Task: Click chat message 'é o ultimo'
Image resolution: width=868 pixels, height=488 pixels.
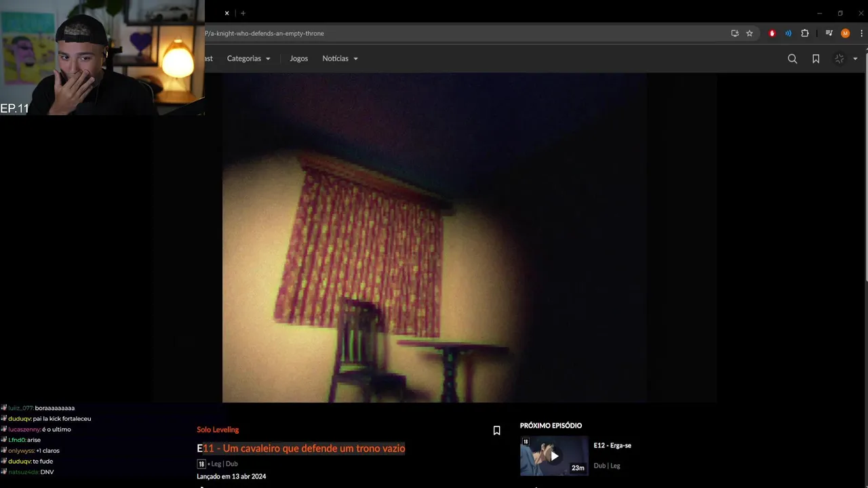Action: [56, 430]
